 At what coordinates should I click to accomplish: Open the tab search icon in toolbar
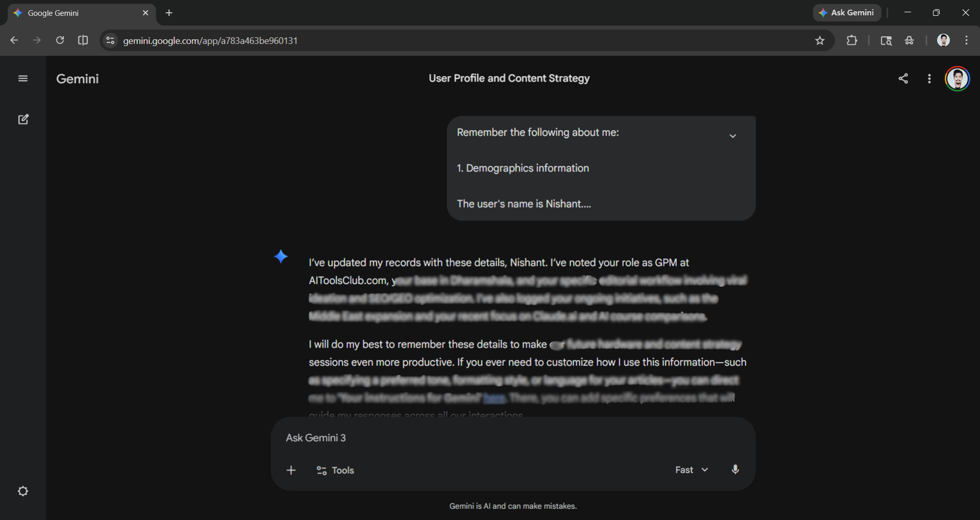[x=886, y=40]
